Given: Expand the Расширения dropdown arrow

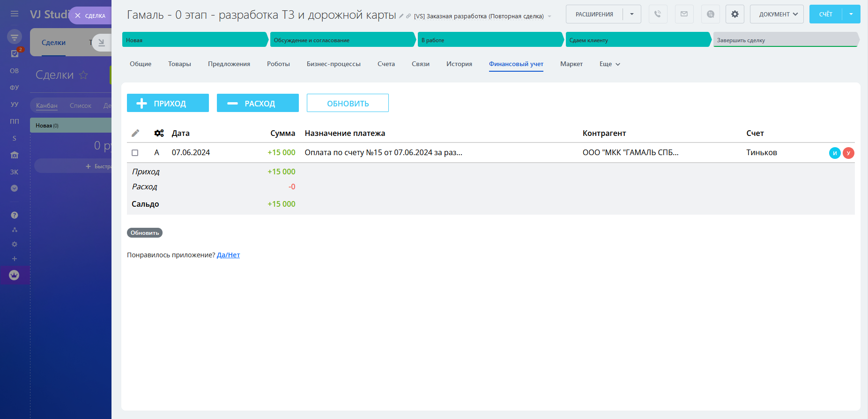Looking at the screenshot, I should coord(631,14).
